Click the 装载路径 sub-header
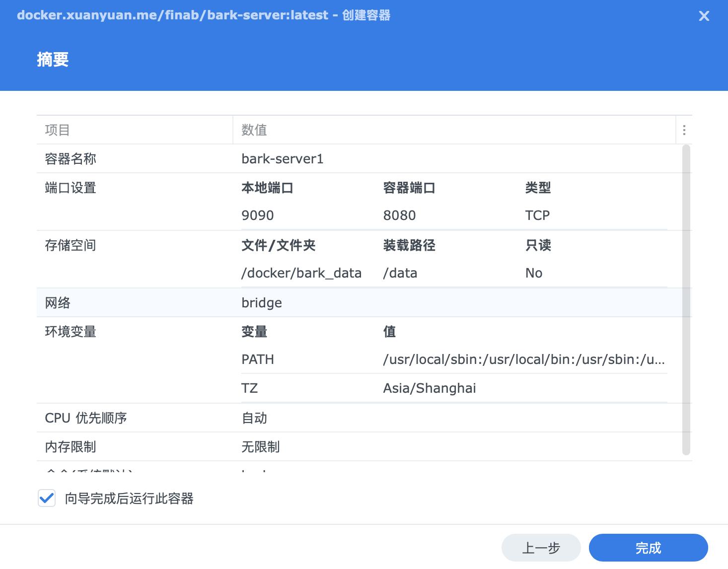 click(409, 245)
